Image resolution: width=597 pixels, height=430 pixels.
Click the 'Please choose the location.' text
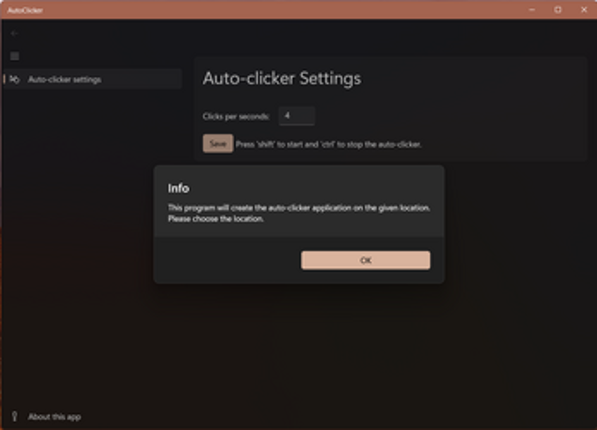(x=216, y=219)
